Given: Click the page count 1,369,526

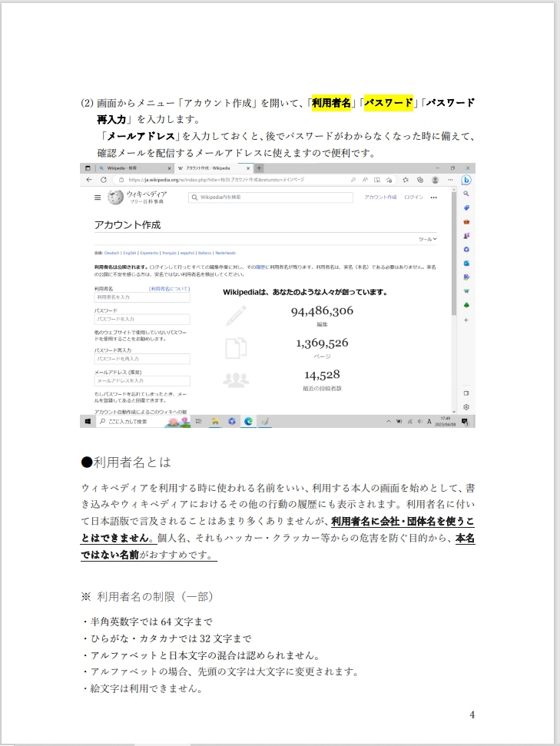Looking at the screenshot, I should pyautogui.click(x=322, y=343).
